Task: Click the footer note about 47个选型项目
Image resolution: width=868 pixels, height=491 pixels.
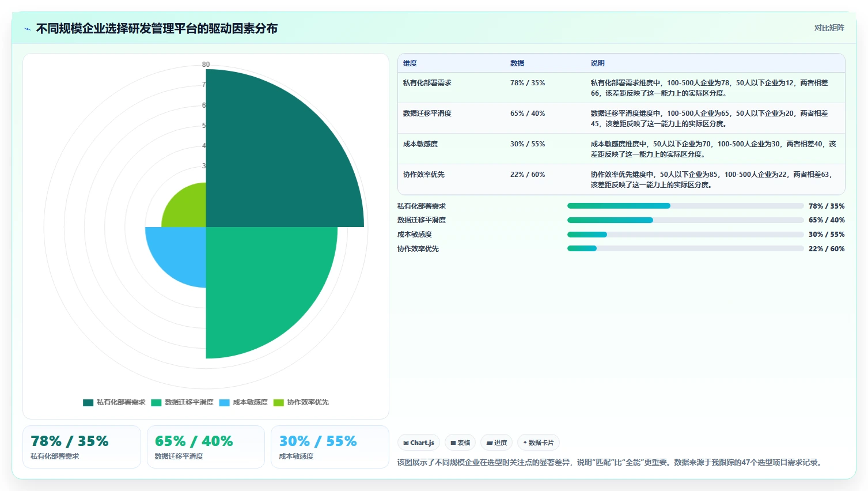Action: 611,462
